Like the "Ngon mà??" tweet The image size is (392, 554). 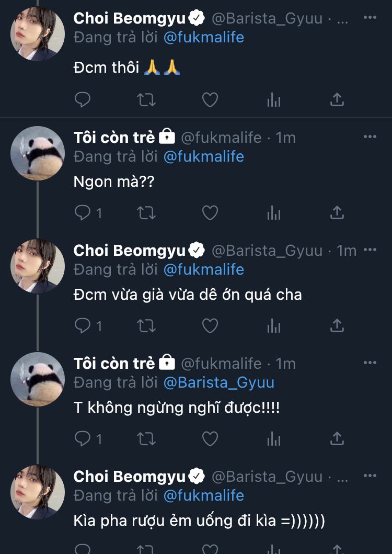210,212
